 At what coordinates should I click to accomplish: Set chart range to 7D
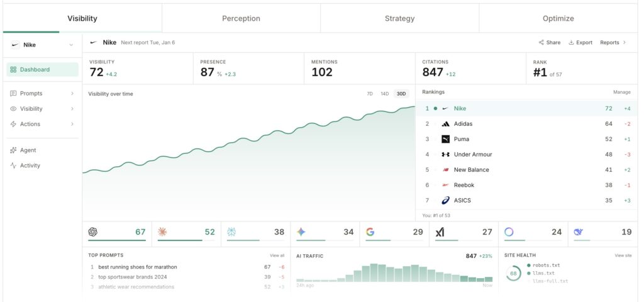click(x=370, y=94)
